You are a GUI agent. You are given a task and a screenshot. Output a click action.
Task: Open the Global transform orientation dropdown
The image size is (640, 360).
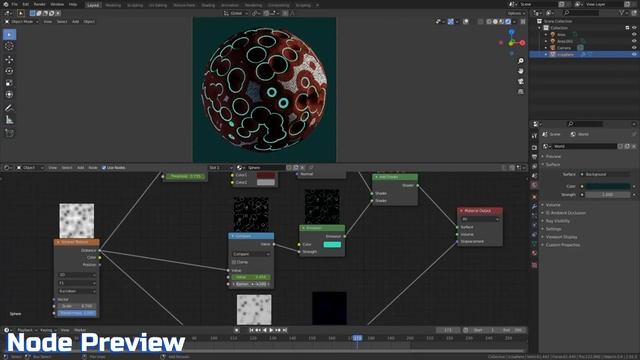click(236, 13)
